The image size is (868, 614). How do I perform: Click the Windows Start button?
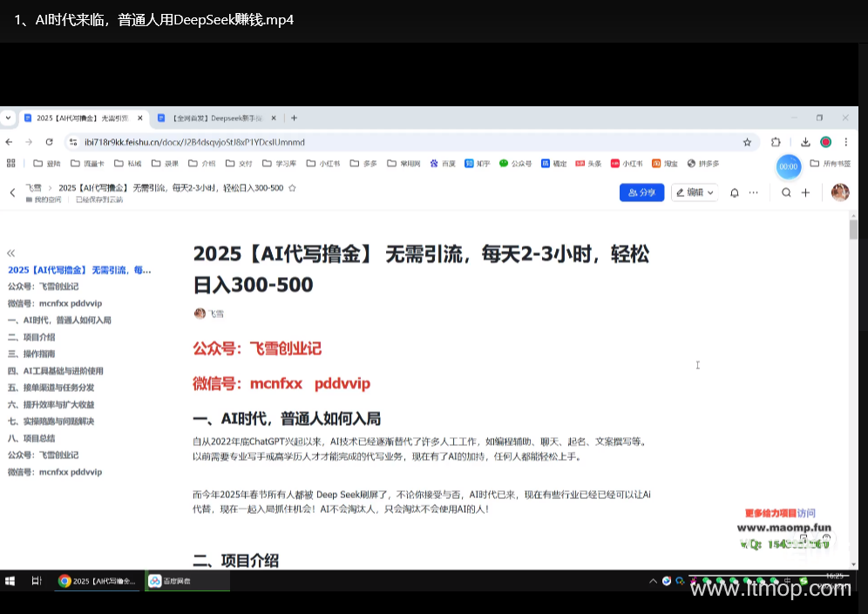click(11, 581)
